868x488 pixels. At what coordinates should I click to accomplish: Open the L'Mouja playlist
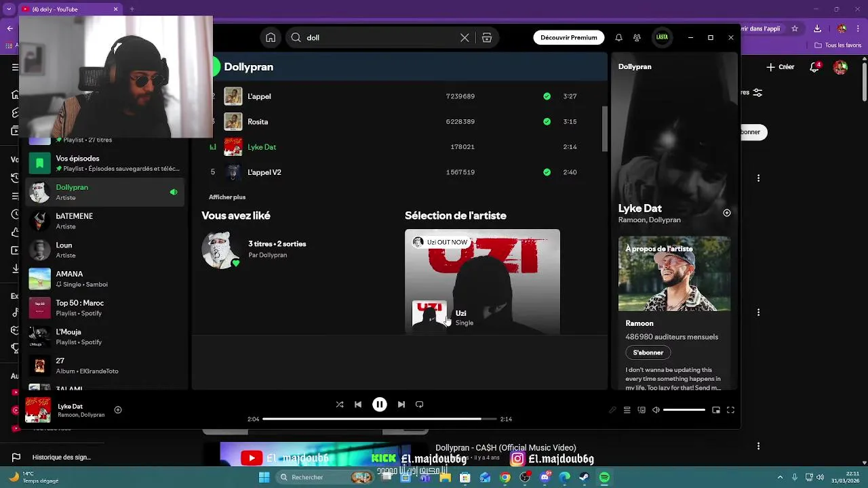[x=105, y=337]
